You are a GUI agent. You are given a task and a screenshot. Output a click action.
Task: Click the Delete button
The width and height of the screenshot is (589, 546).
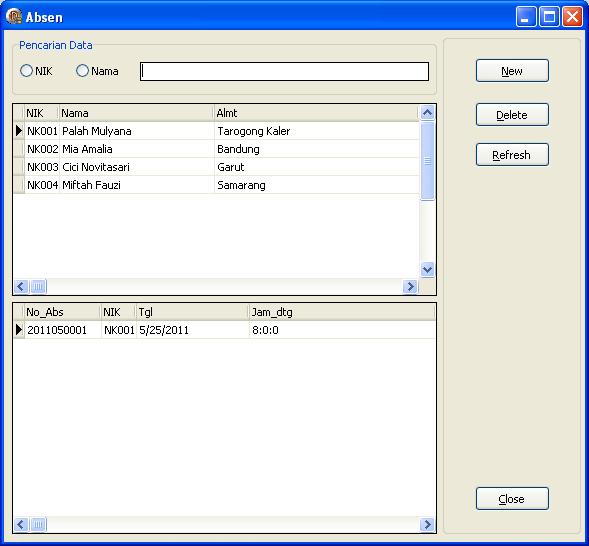pos(512,115)
